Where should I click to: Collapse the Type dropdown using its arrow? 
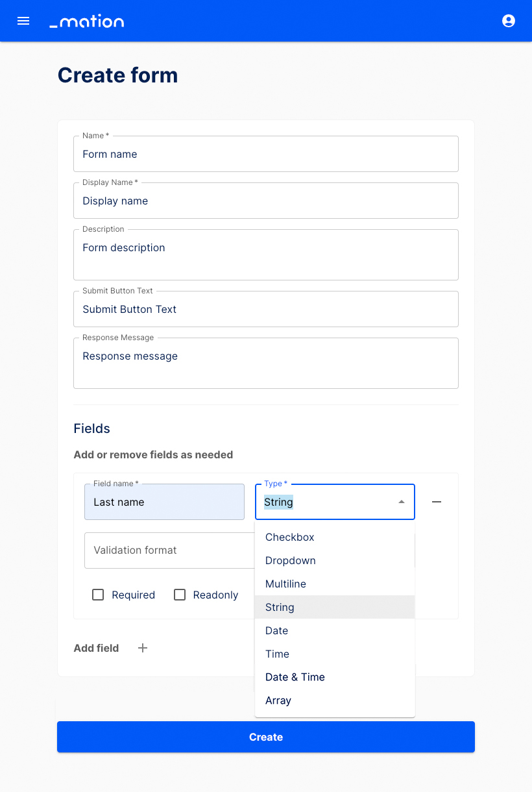coord(400,501)
